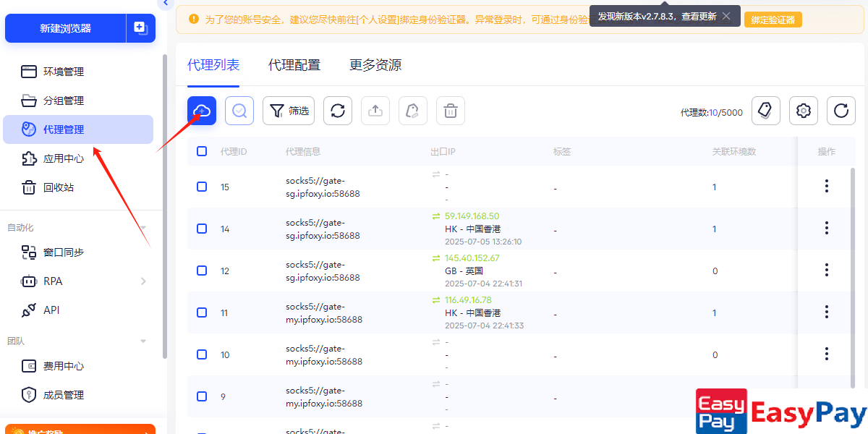Open the actions menu for proxy 14
The height and width of the screenshot is (434, 868).
[x=826, y=229]
